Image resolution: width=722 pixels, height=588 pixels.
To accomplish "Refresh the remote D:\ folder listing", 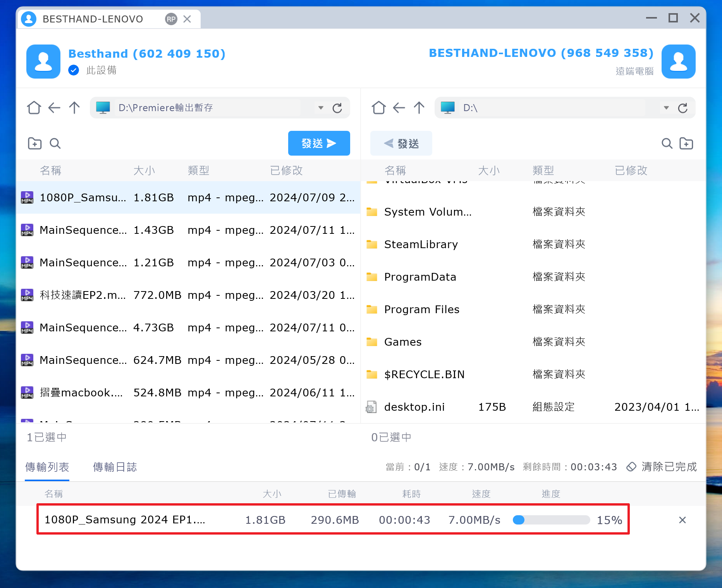I will coord(682,108).
